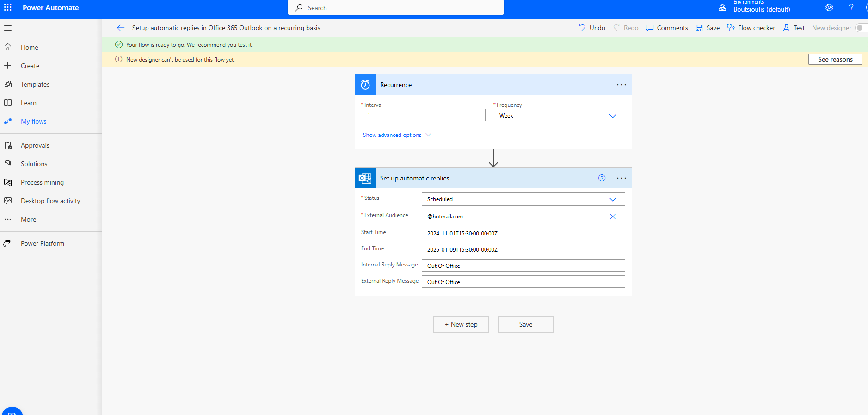The image size is (868, 415).
Task: Open the app launcher waffle icon
Action: coord(8,8)
